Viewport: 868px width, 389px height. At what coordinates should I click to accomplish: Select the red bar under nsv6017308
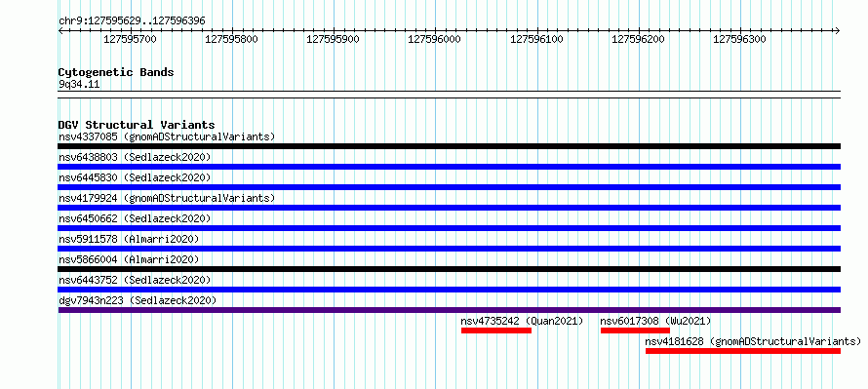636,331
